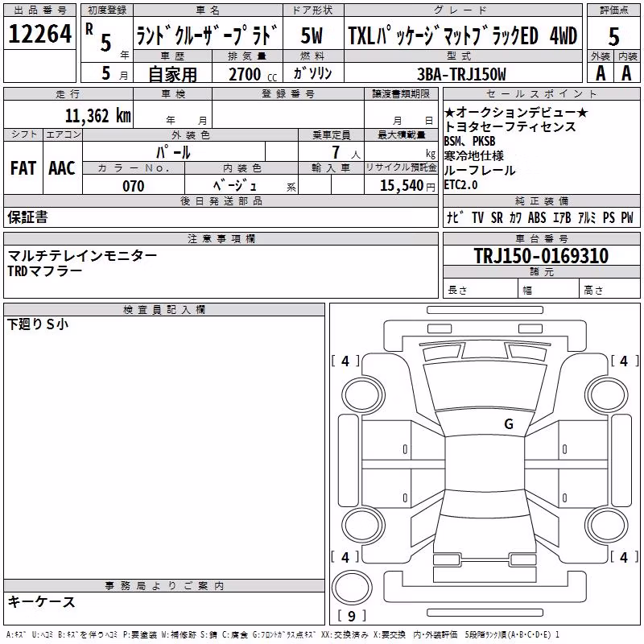This screenshot has height=644, width=644.
Task: Select the car name ランドクルーザープラド
Action: [208, 35]
